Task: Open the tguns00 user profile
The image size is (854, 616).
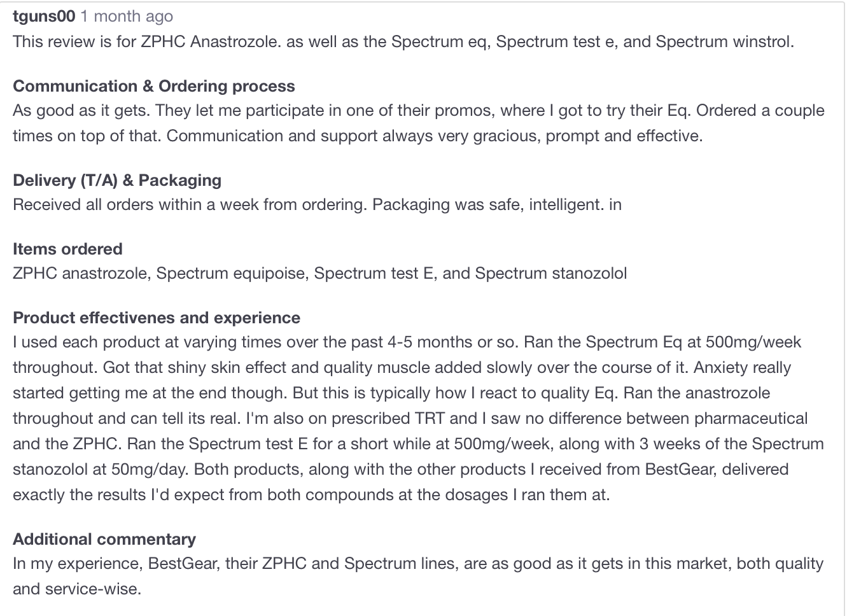Action: (x=44, y=16)
